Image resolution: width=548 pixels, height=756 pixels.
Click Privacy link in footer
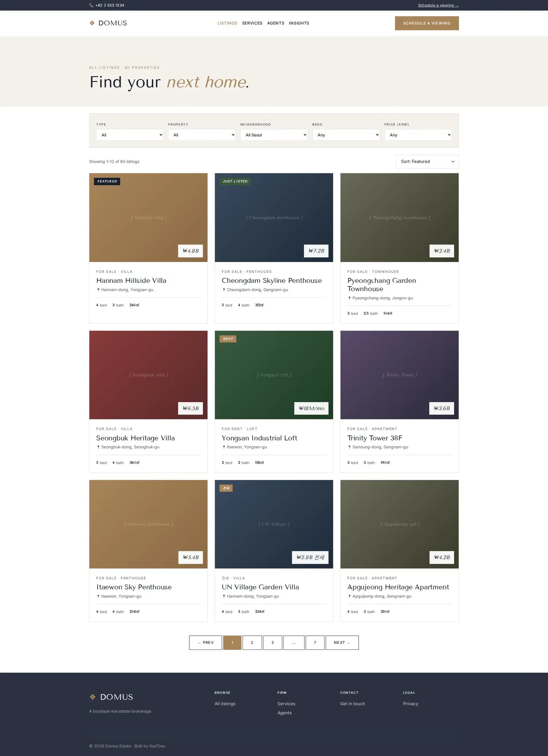[411, 704]
